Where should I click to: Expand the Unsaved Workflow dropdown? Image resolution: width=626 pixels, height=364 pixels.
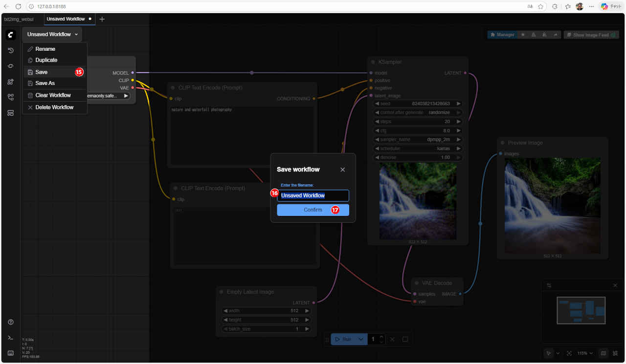pyautogui.click(x=52, y=34)
